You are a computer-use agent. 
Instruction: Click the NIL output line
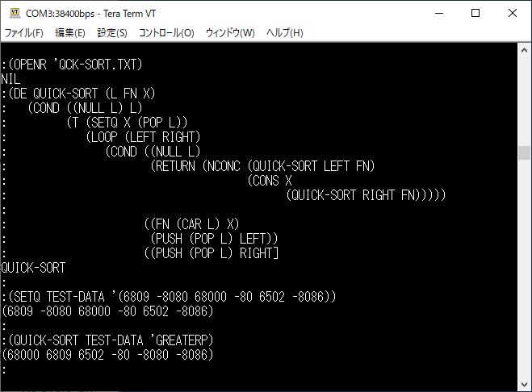(x=10, y=79)
